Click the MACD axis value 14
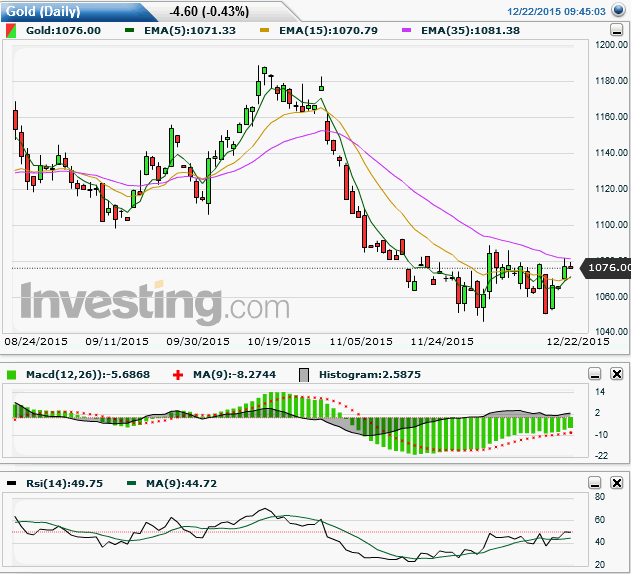 click(x=600, y=392)
